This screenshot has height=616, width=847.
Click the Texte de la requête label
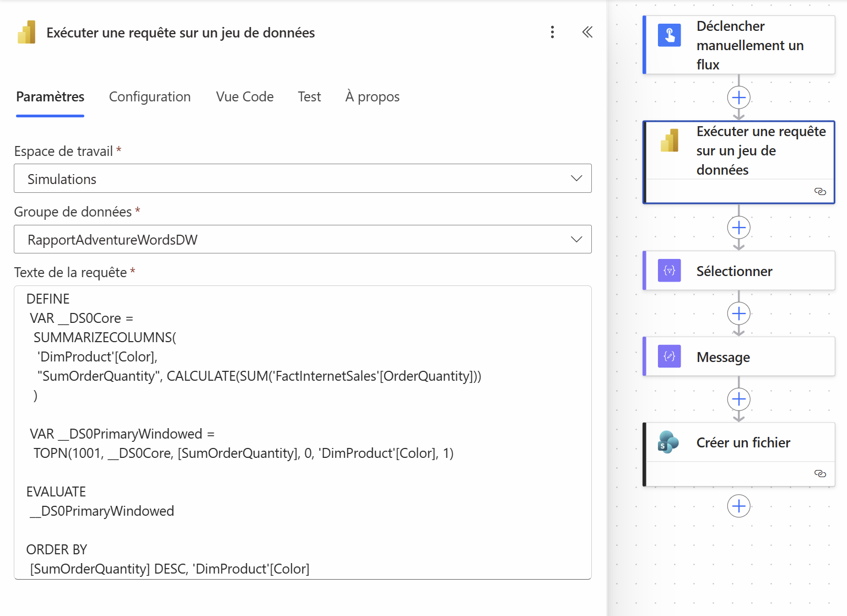(71, 272)
